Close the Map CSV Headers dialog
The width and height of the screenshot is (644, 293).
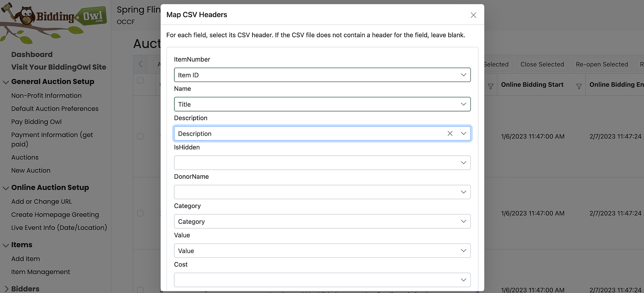pyautogui.click(x=473, y=15)
